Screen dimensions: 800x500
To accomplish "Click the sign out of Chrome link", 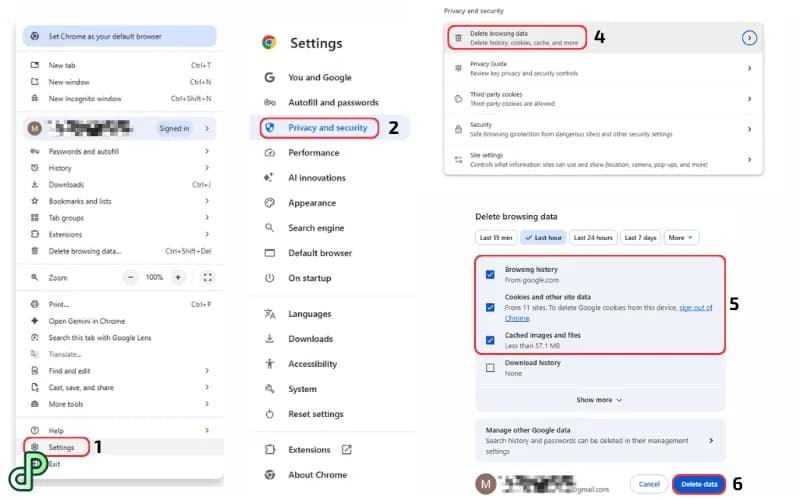I will (695, 308).
